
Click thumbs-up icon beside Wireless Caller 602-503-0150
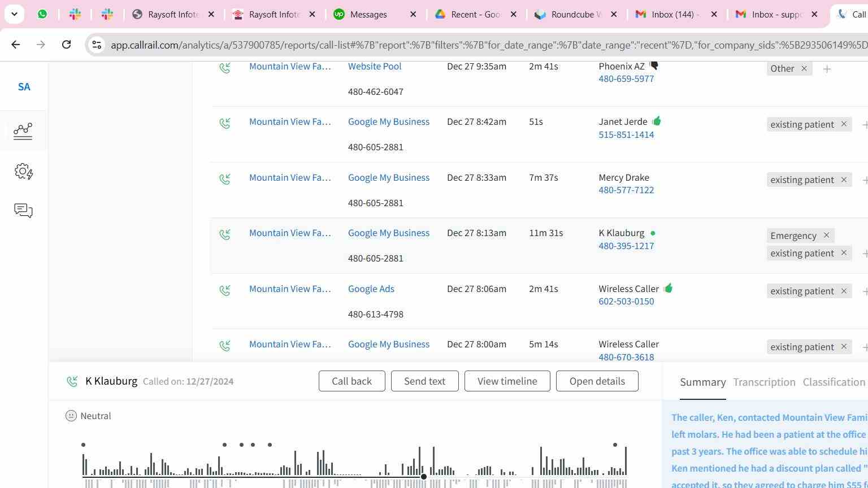668,288
